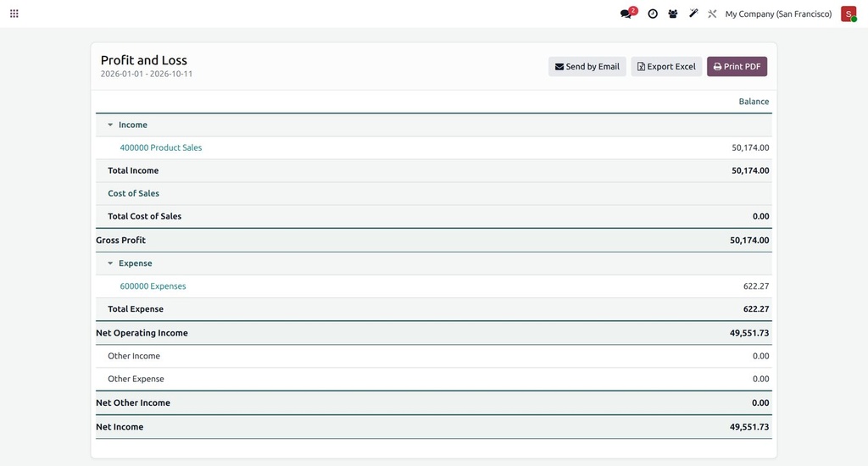Click the Net Income label
The width and height of the screenshot is (868, 466).
point(120,427)
